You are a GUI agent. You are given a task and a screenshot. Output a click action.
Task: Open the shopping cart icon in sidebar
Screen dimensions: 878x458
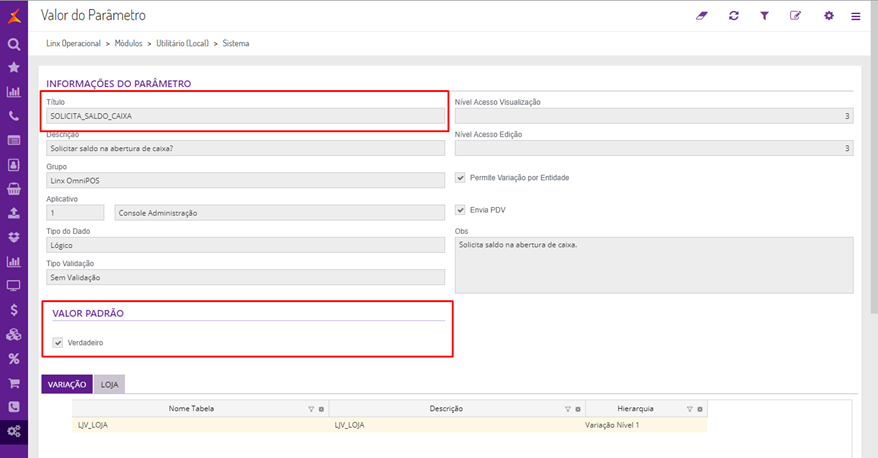(14, 383)
